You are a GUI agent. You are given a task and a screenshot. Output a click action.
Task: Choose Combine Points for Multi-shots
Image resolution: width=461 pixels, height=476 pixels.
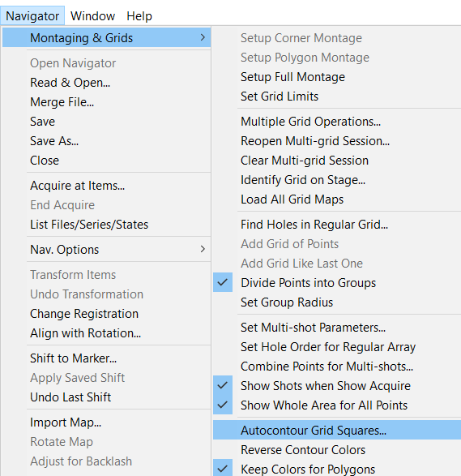(337, 366)
